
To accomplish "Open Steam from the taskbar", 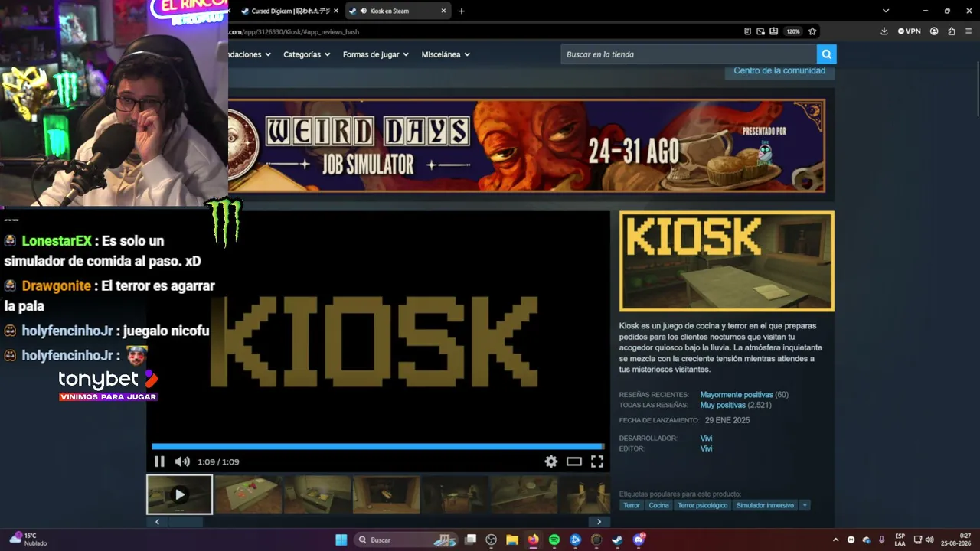I will [617, 540].
